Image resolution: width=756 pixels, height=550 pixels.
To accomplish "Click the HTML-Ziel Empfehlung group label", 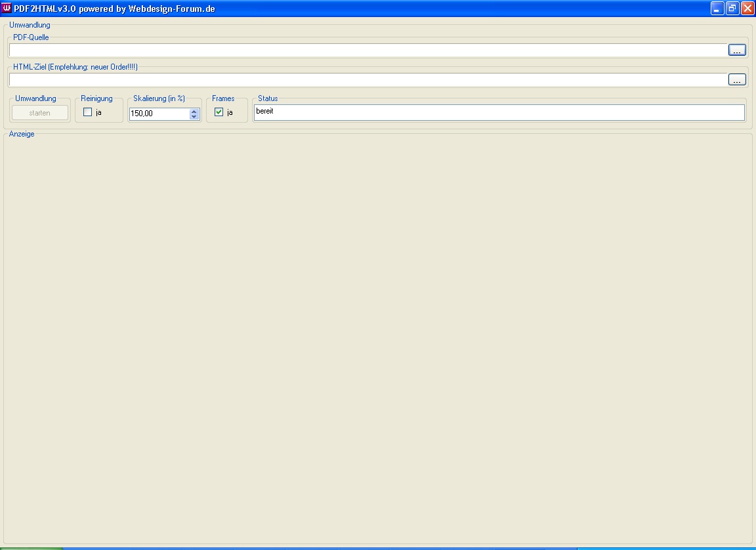I will click(x=75, y=67).
